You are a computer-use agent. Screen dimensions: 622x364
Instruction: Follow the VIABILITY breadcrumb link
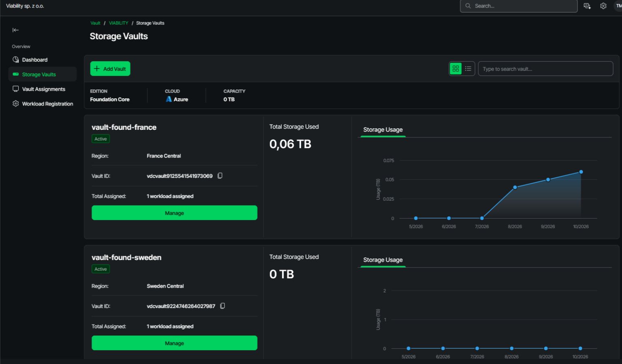[x=119, y=23]
